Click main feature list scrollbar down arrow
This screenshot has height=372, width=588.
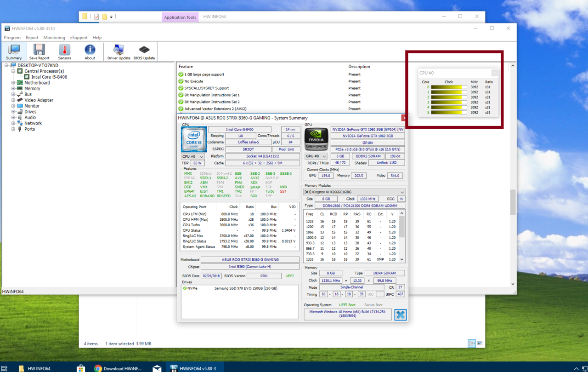(513, 284)
